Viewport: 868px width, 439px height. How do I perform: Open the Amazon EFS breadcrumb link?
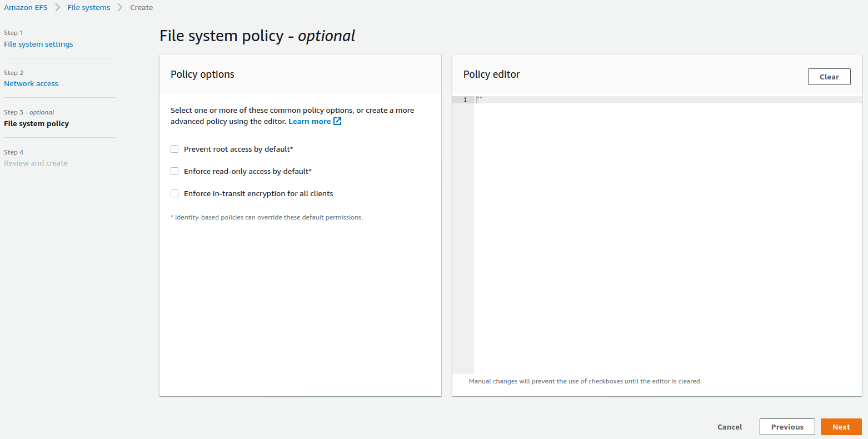pos(26,8)
